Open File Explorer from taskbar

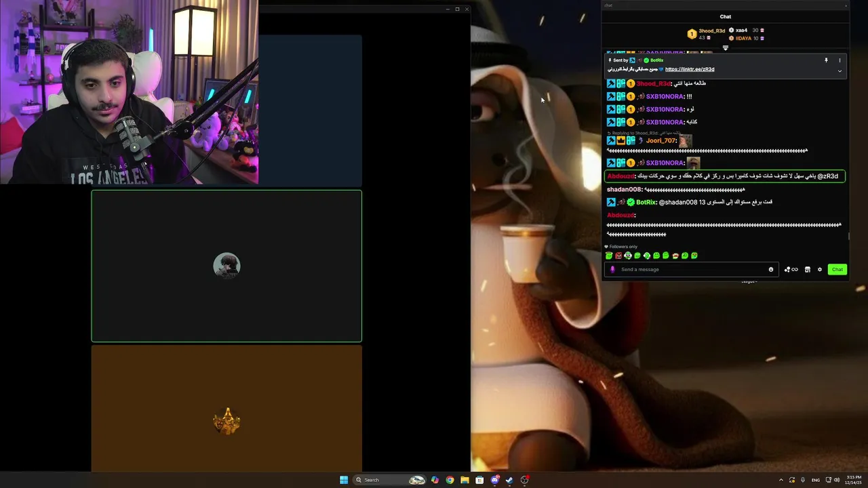[x=465, y=480]
